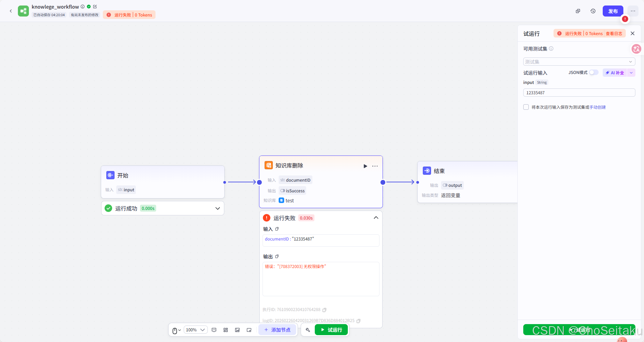Select the 知识库删除 node icon
This screenshot has height=342, width=644.
[269, 165]
